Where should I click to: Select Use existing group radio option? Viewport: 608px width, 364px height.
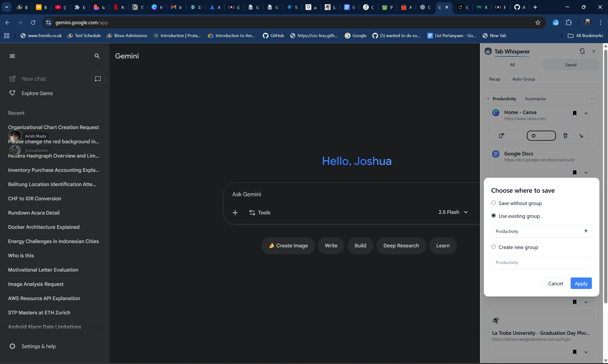click(493, 216)
